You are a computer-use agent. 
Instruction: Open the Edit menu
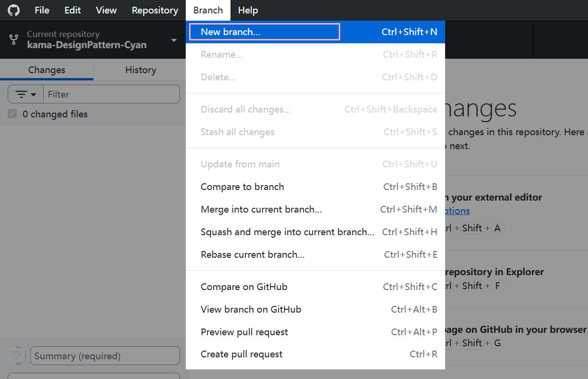(73, 10)
